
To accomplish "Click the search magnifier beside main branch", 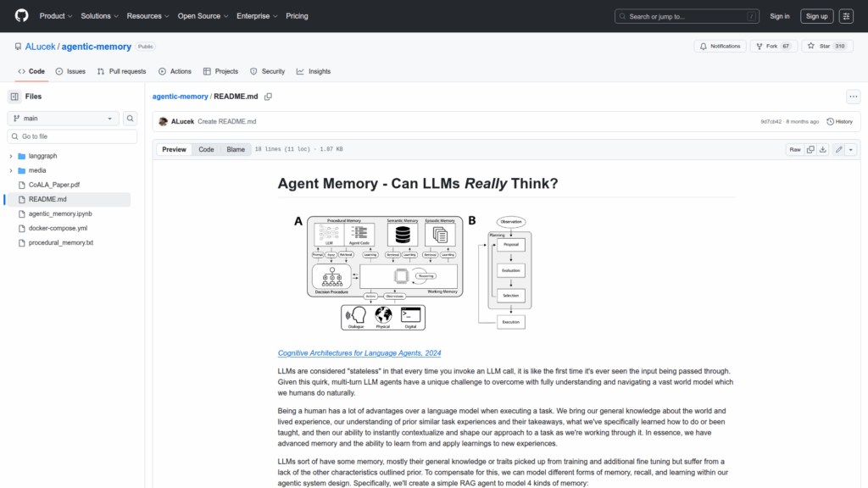I will (131, 119).
